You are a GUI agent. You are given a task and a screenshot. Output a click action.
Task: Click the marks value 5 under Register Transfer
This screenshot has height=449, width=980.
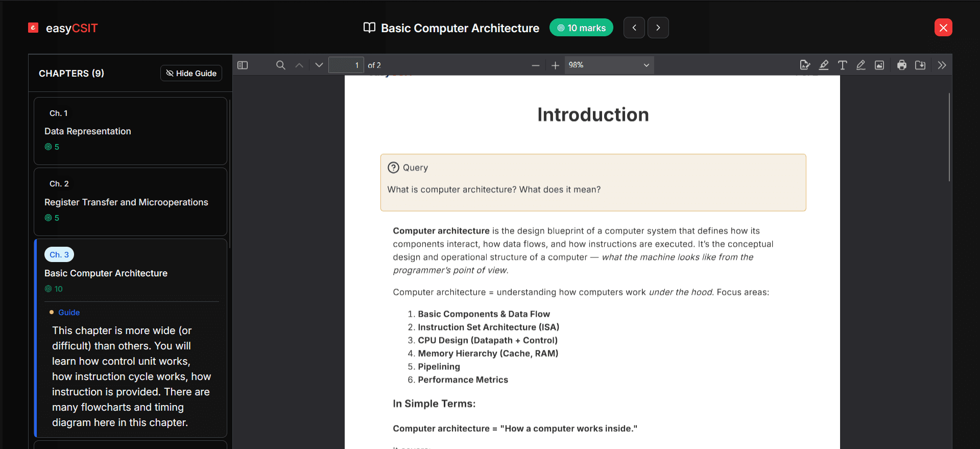[x=57, y=218]
